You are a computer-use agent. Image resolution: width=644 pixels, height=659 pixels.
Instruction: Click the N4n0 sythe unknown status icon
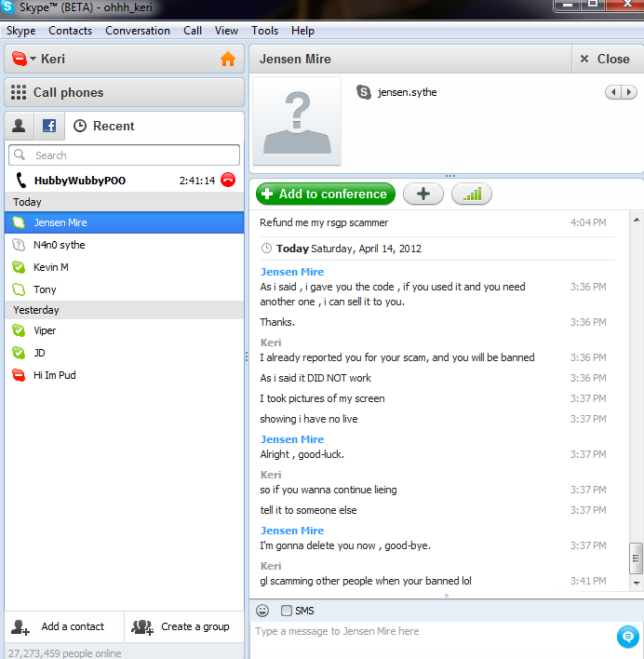click(19, 245)
